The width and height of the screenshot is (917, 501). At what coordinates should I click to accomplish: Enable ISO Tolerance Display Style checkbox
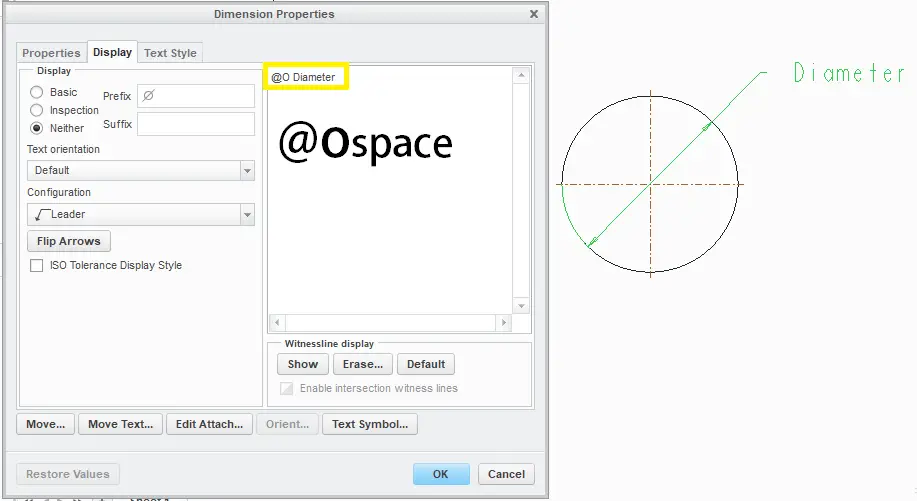click(37, 265)
